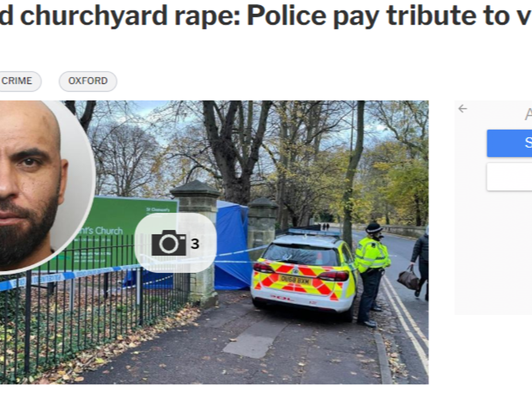532x399 pixels.
Task: Click the white button below the blue one
Action: (x=509, y=177)
